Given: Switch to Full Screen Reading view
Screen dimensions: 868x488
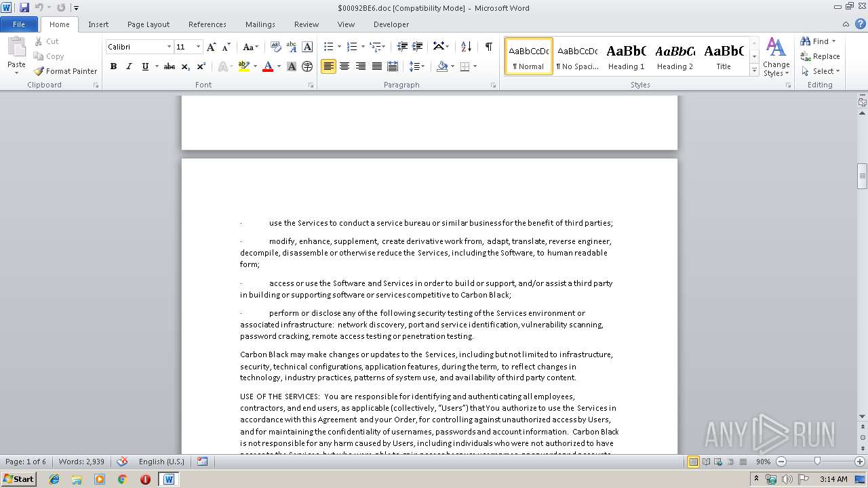Looking at the screenshot, I should click(x=706, y=462).
